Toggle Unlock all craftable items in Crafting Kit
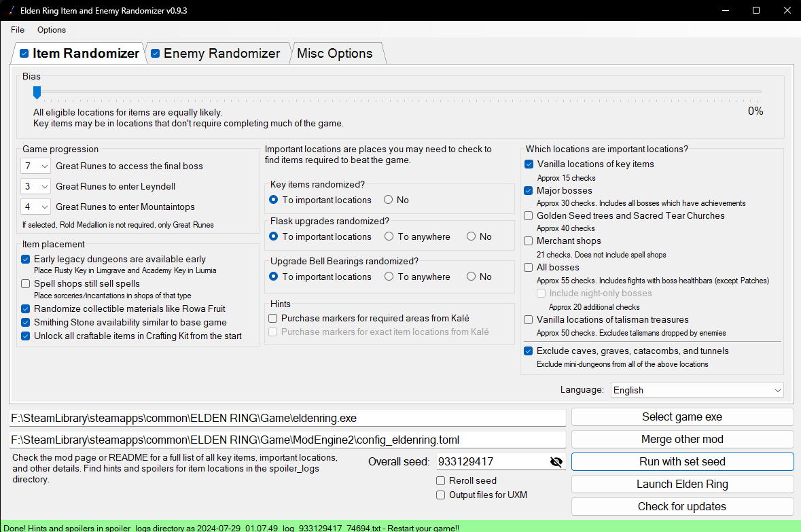The height and width of the screenshot is (532, 801). [x=26, y=336]
